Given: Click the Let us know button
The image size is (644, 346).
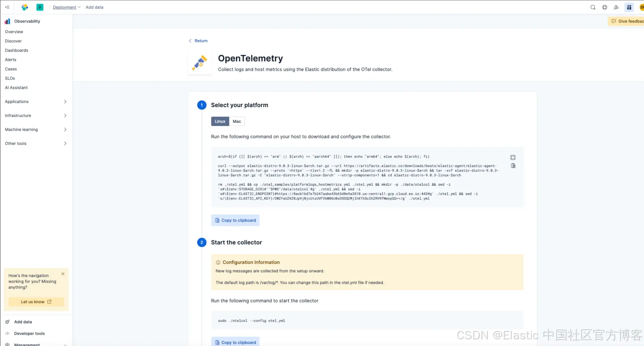Looking at the screenshot, I should (x=36, y=302).
